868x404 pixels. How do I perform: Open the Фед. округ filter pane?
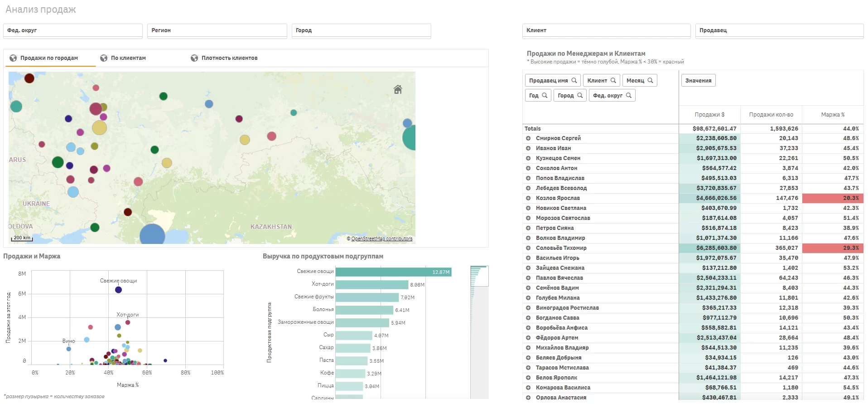click(73, 30)
